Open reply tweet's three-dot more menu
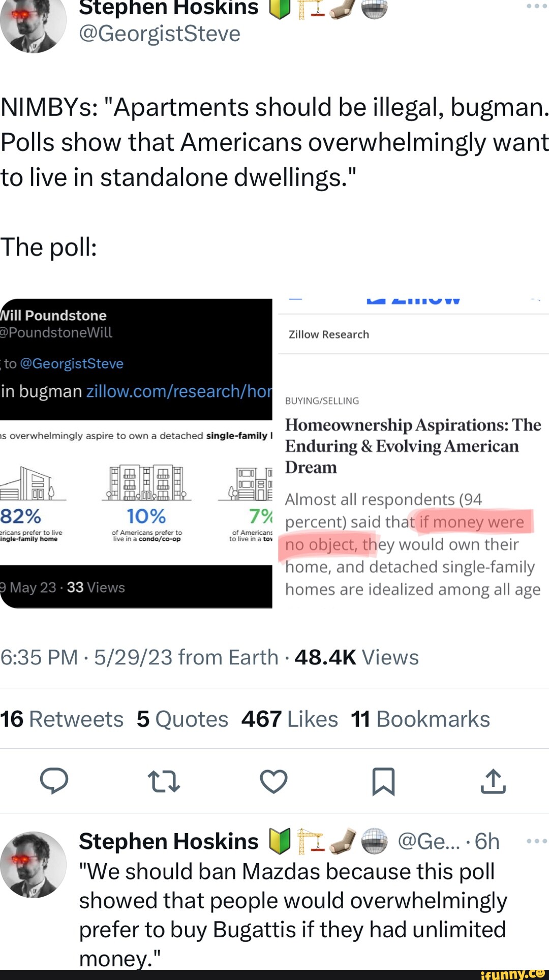 click(536, 841)
